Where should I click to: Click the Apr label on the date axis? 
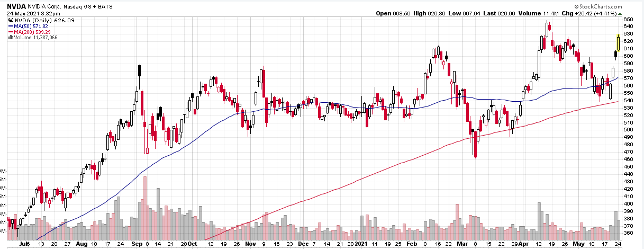point(524,244)
